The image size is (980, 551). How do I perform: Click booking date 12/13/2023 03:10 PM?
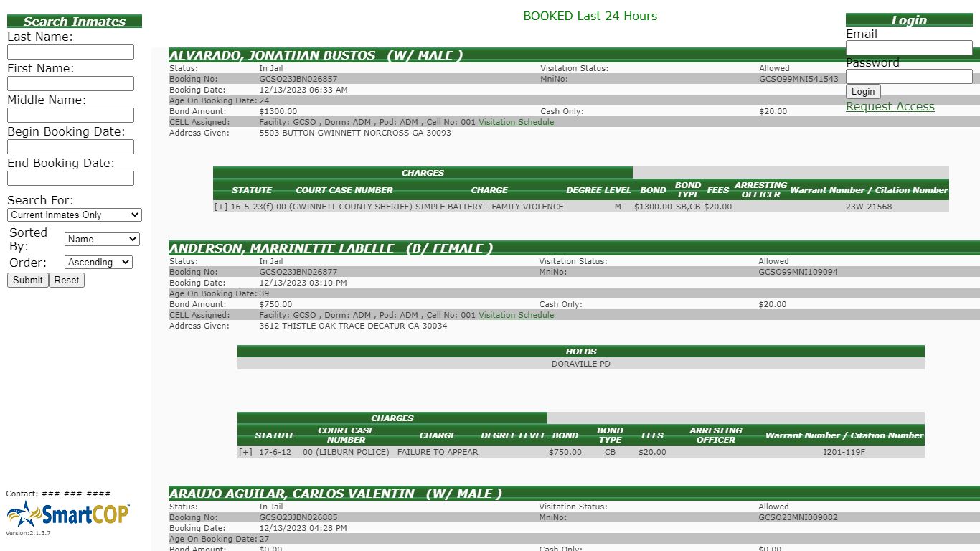click(303, 283)
